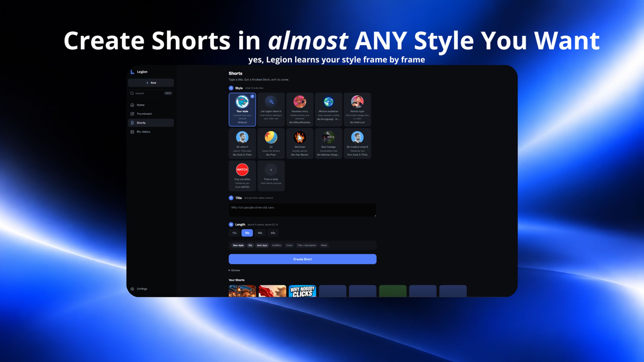
Task: Choose the Clay parables style
Action: [242, 176]
